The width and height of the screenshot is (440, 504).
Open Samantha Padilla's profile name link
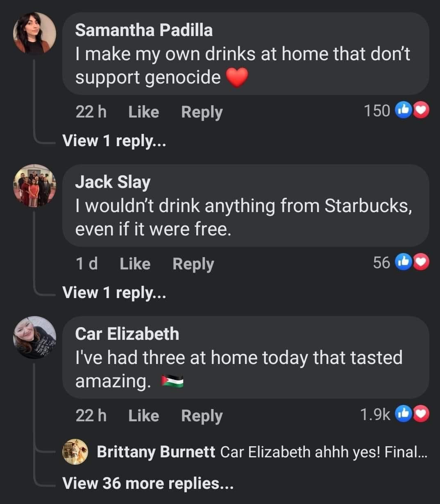pos(144,30)
